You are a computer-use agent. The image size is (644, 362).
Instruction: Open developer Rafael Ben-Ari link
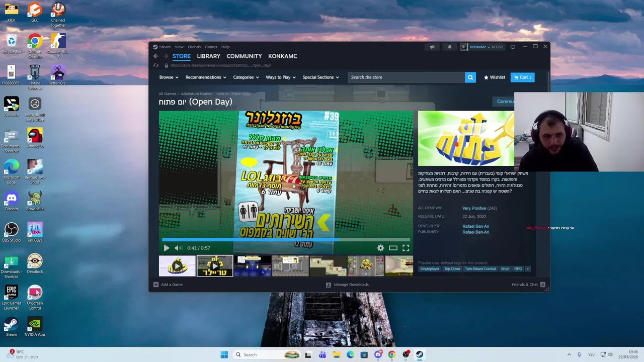click(475, 226)
